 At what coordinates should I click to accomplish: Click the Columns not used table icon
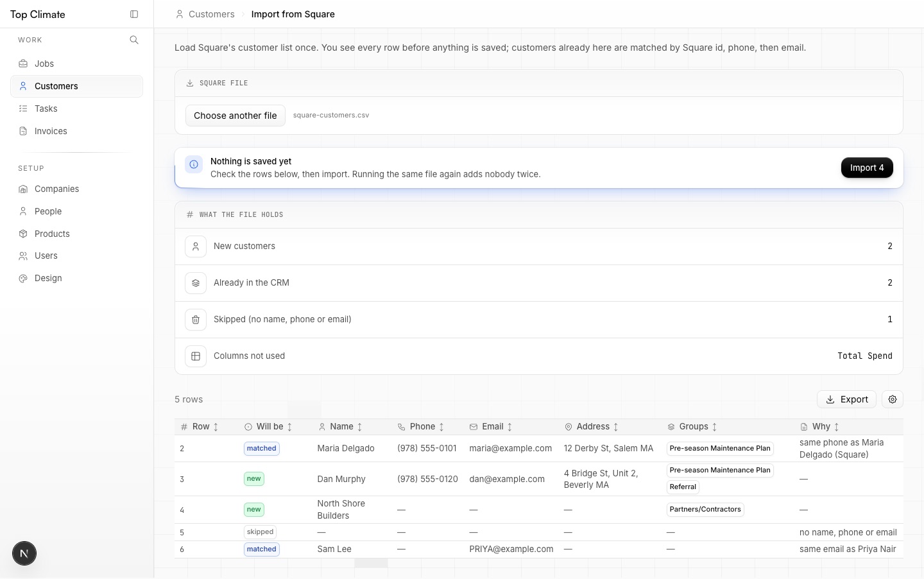[196, 356]
